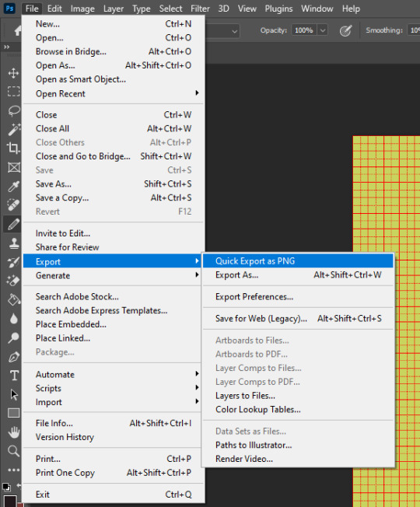
Task: Toggle pressure for opacity button
Action: pyautogui.click(x=345, y=31)
